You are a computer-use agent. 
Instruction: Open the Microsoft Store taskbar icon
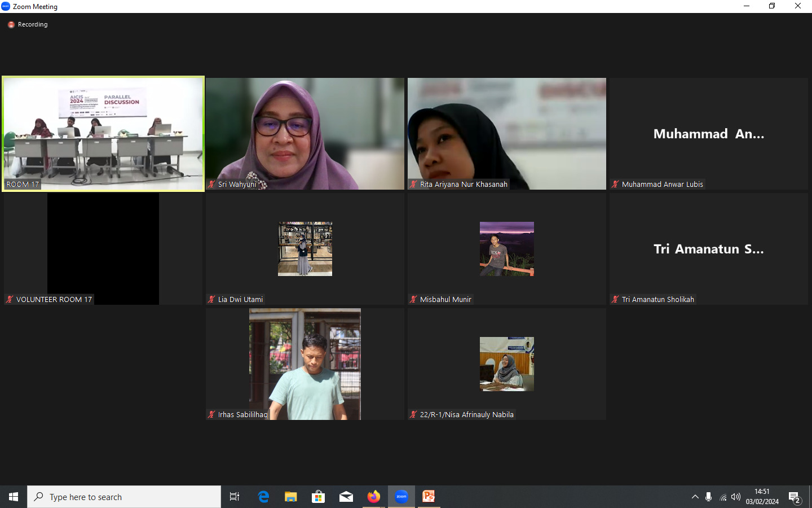tap(318, 497)
